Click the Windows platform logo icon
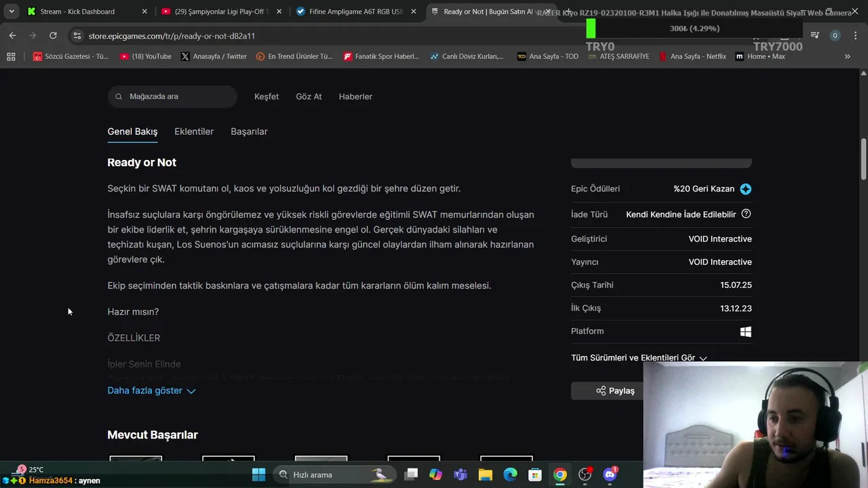Viewport: 868px width, 488px height. tap(746, 331)
